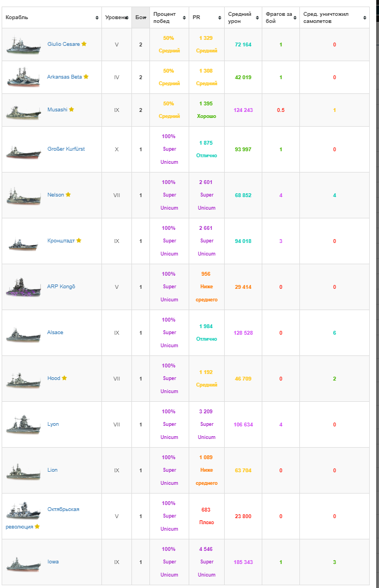
Task: Click the Iowa ship thumbnail
Action: tap(23, 565)
